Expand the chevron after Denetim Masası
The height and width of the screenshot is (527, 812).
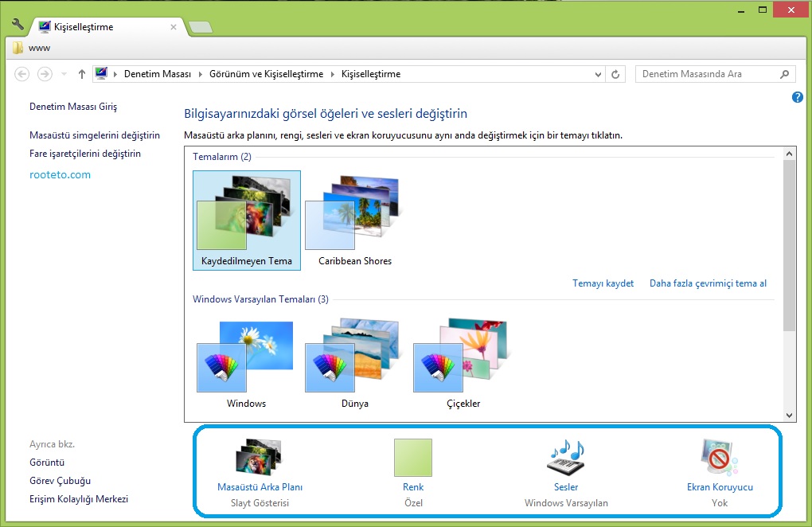point(201,75)
